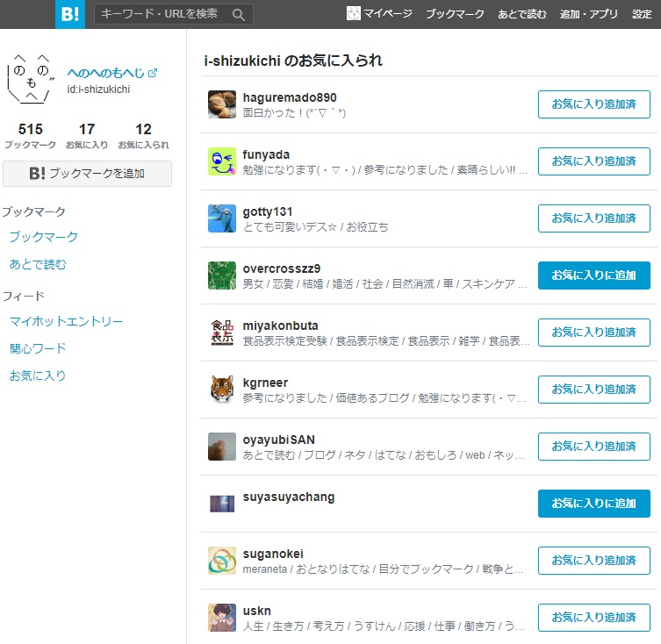The width and height of the screenshot is (661, 644).
Task: Click the とても可愛いデス☆ / お役立ち tag text
Action: (315, 227)
